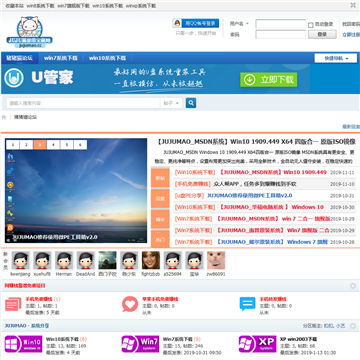360x360 pixels.
Task: Open the winxp system download top link
Action: (x=141, y=6)
